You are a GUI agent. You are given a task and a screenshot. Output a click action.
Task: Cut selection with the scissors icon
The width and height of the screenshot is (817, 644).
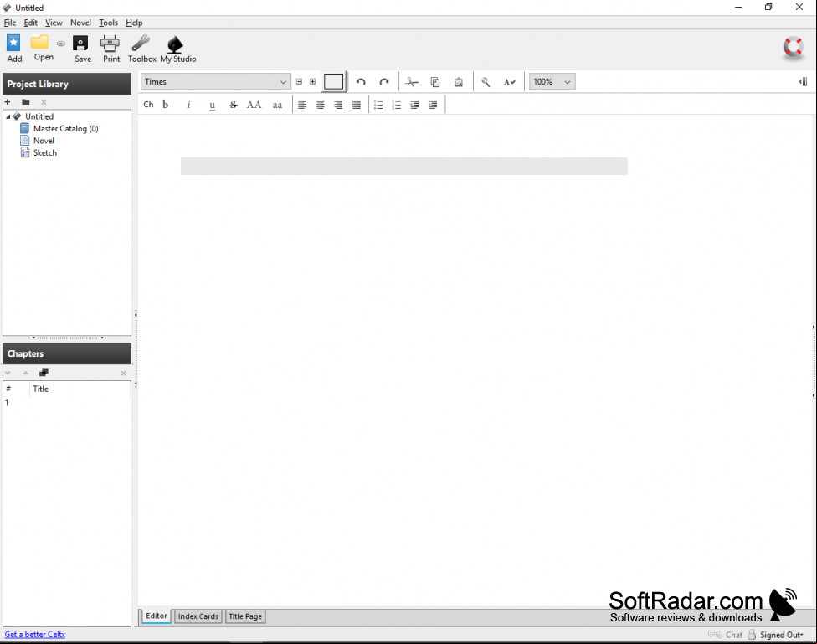pos(412,82)
